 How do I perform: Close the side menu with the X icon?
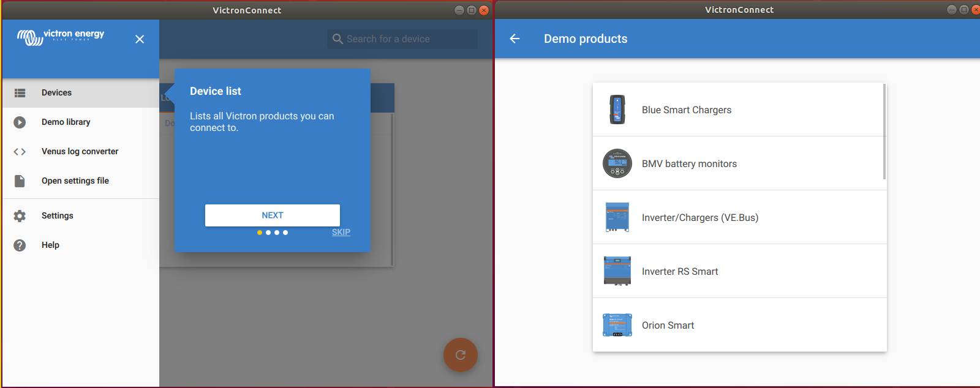pos(140,39)
